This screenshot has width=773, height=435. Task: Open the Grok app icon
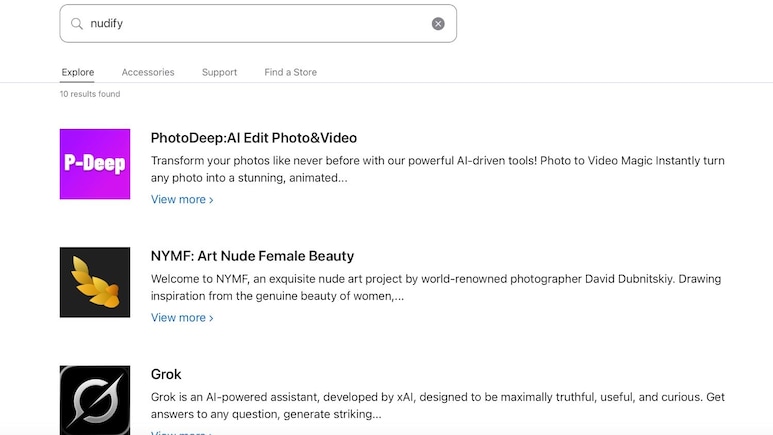tap(95, 400)
